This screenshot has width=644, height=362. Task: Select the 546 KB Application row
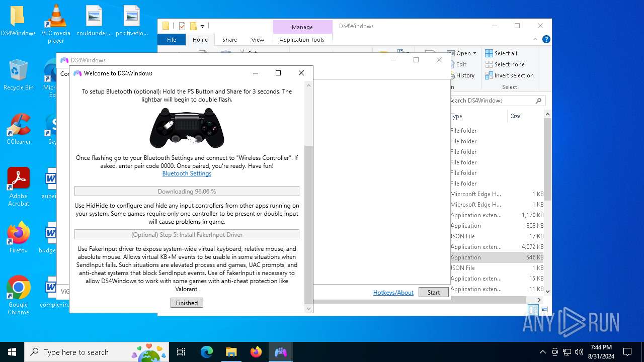click(497, 257)
